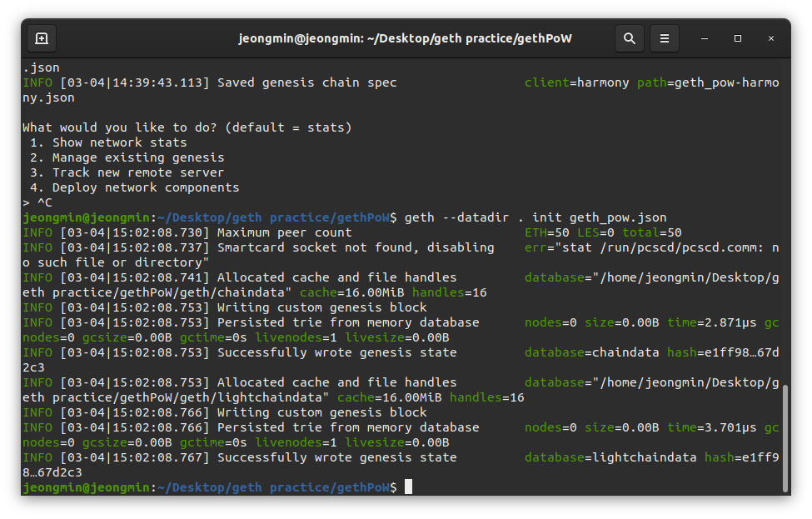Click the text 'What would you like to do?'

click(120, 127)
